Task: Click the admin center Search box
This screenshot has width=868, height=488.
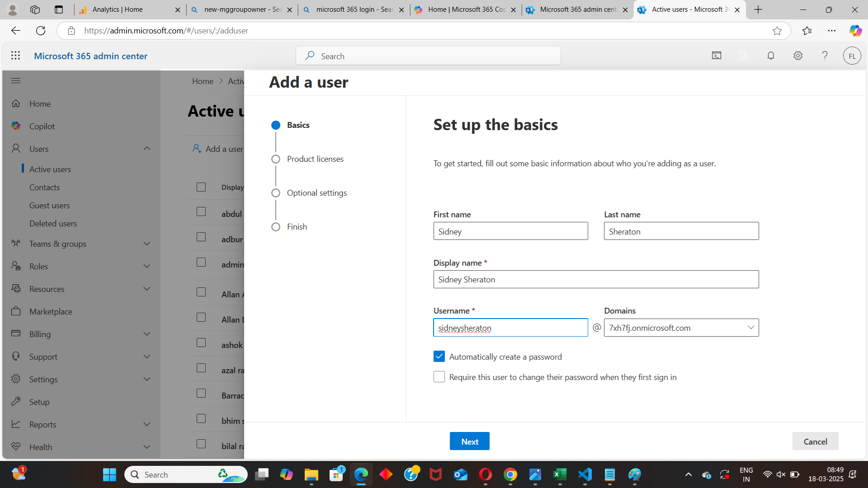Action: tap(428, 56)
